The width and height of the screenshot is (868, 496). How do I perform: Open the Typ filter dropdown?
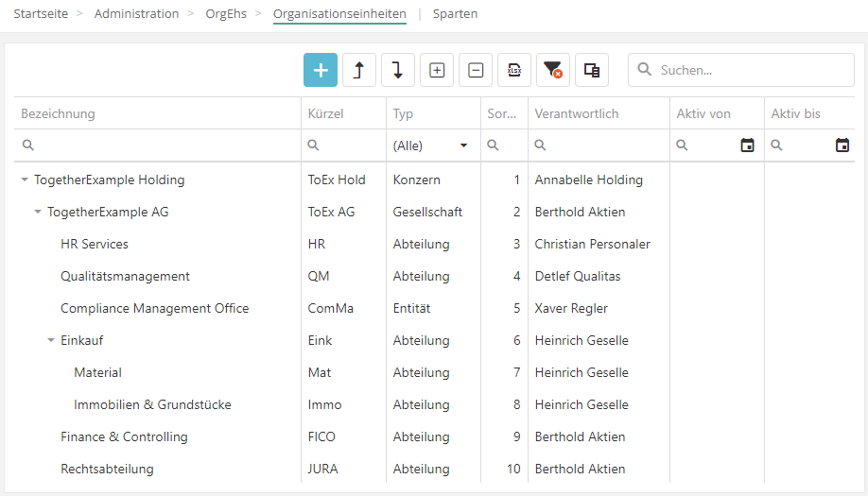pos(463,145)
